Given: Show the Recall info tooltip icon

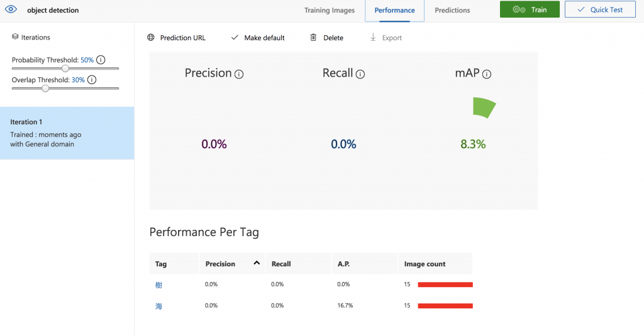Looking at the screenshot, I should coord(360,74).
